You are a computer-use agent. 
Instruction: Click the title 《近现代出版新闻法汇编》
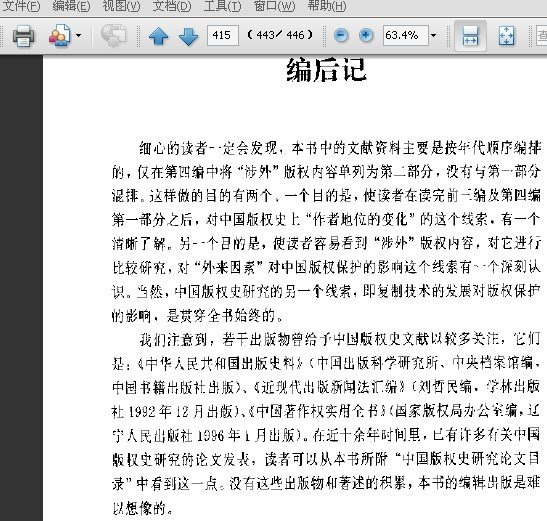pyautogui.click(x=330, y=387)
